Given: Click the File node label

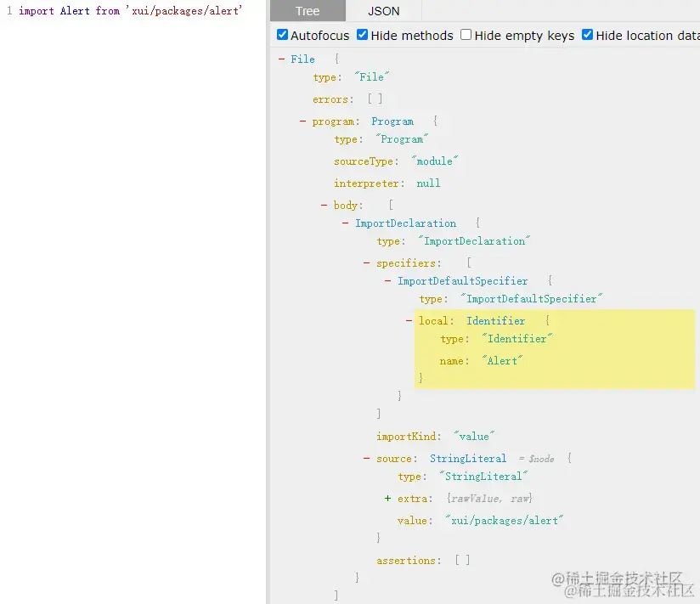Looking at the screenshot, I should pyautogui.click(x=302, y=59).
